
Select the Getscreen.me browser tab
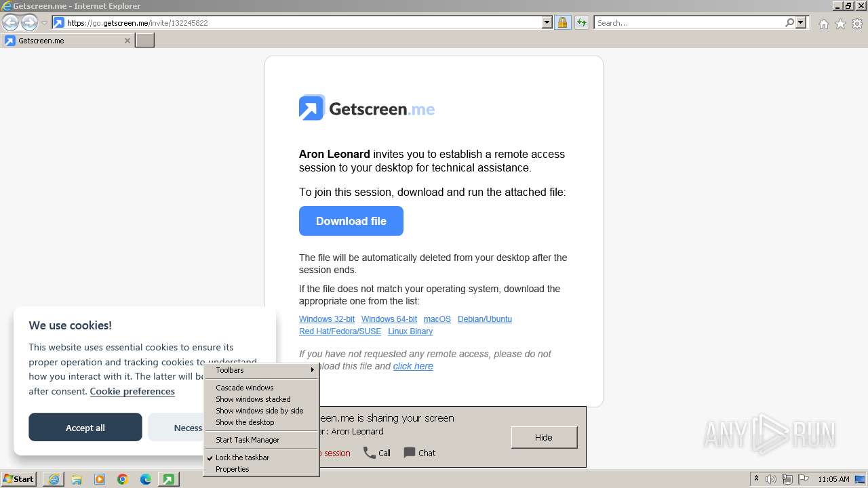[66, 41]
